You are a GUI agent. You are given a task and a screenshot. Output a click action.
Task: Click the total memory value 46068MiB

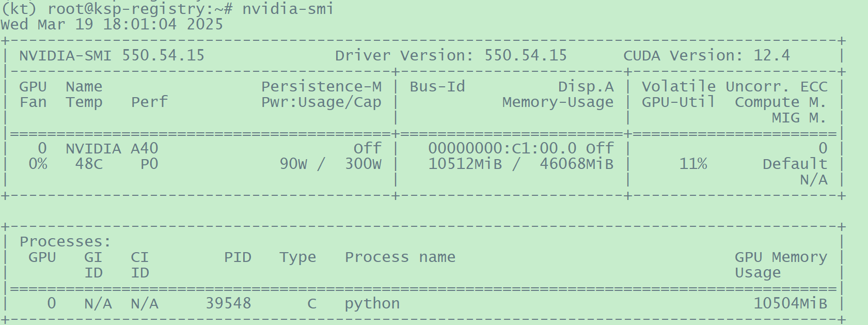[x=576, y=164]
